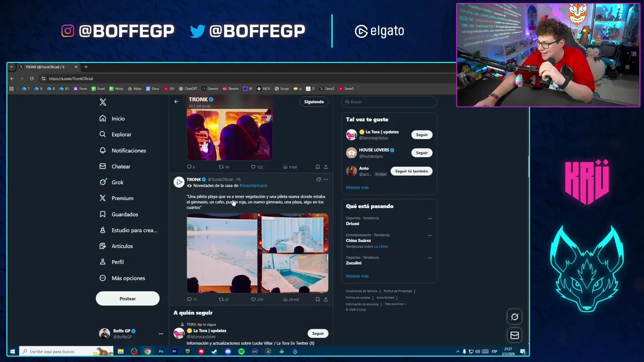Reload the page in browser toolbar
This screenshot has height=362, width=644.
31,78
